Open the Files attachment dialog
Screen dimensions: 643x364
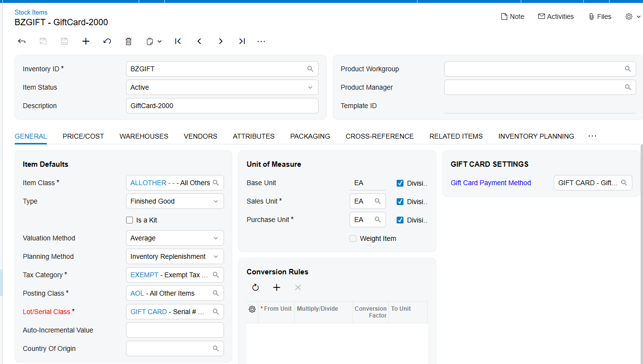[600, 16]
